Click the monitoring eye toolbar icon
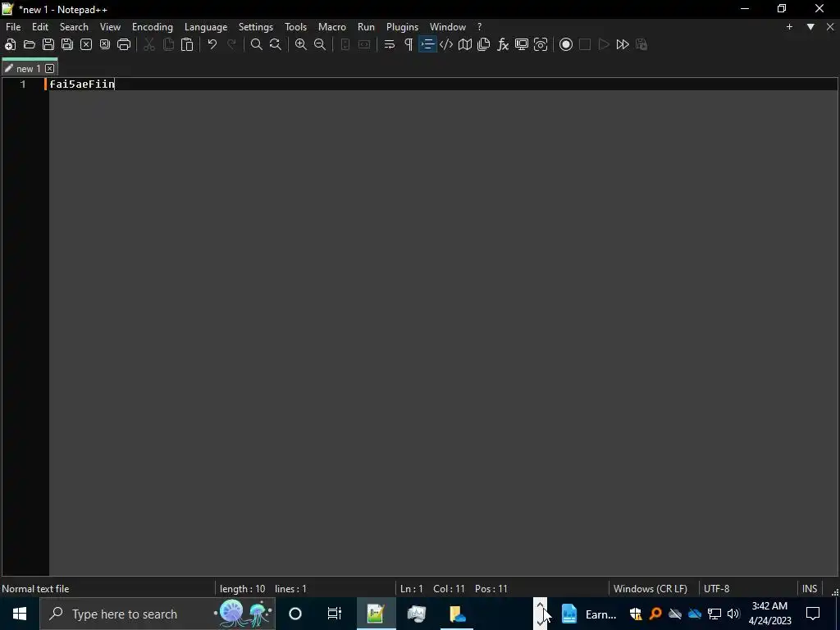This screenshot has height=630, width=840. (x=541, y=44)
